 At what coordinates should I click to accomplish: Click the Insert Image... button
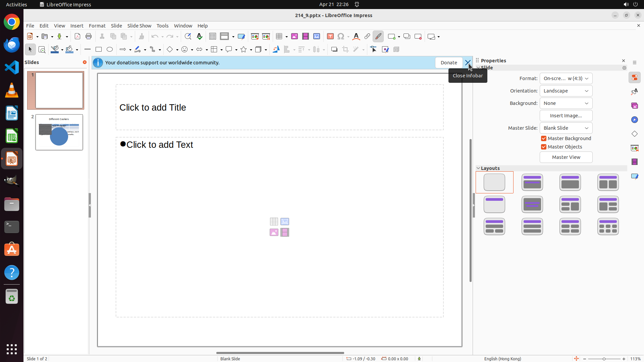click(566, 116)
